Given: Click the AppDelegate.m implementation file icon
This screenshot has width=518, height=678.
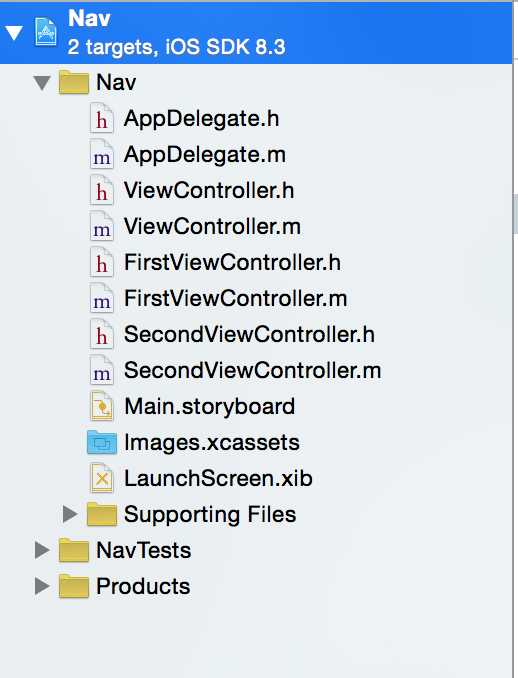Looking at the screenshot, I should click(102, 154).
